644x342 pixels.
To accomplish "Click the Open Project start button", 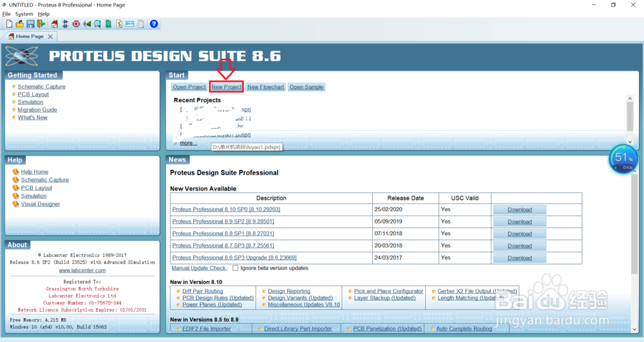I will pyautogui.click(x=189, y=87).
